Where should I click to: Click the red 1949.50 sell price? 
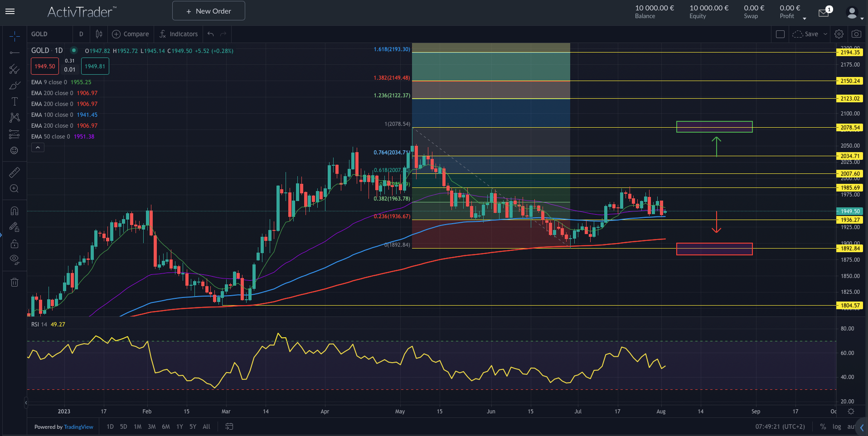(x=44, y=66)
